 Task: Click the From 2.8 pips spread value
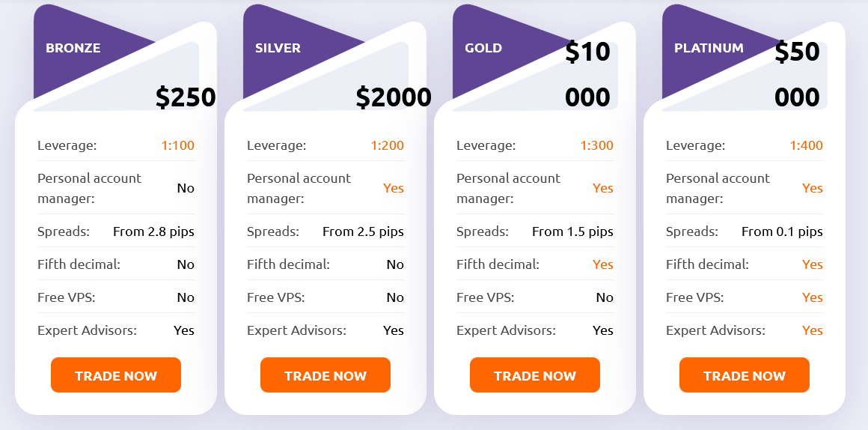(154, 231)
